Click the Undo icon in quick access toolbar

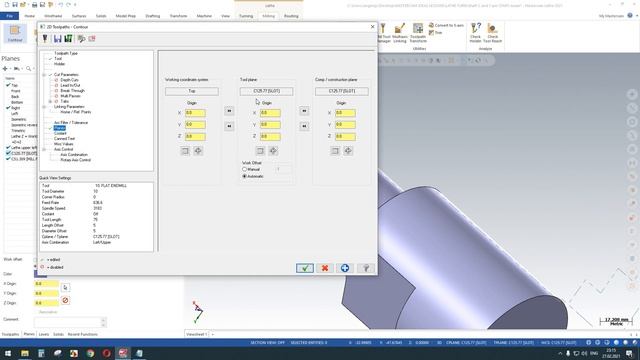click(x=60, y=5)
